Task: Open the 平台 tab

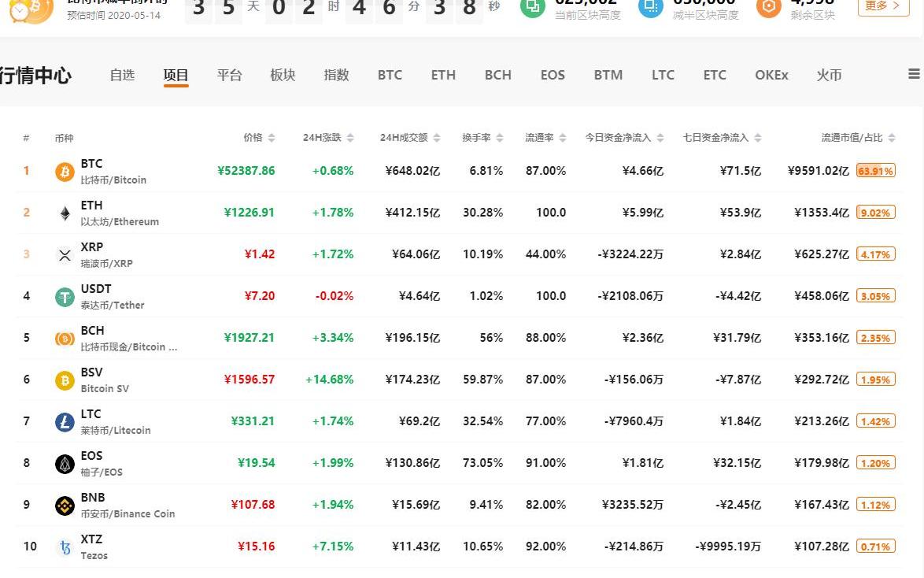Action: pos(229,75)
